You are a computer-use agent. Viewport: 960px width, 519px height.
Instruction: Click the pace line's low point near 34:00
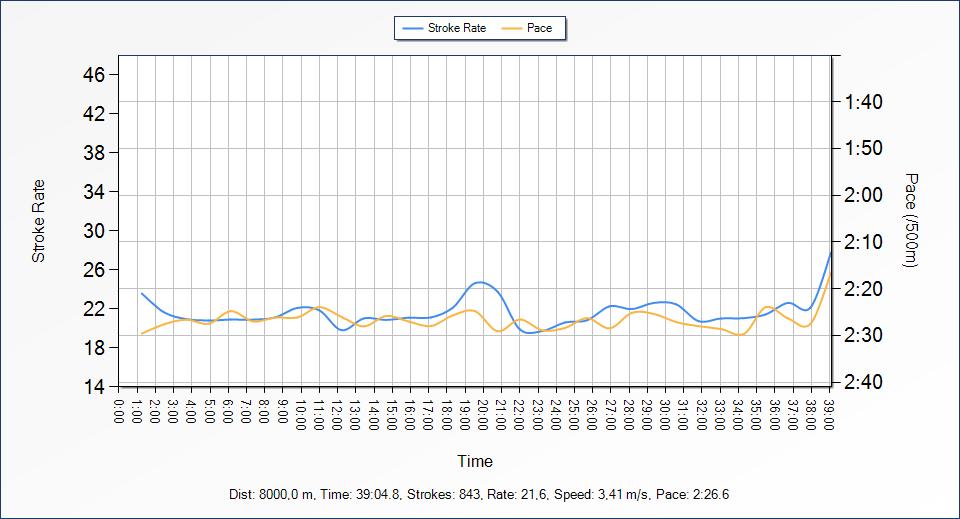740,335
